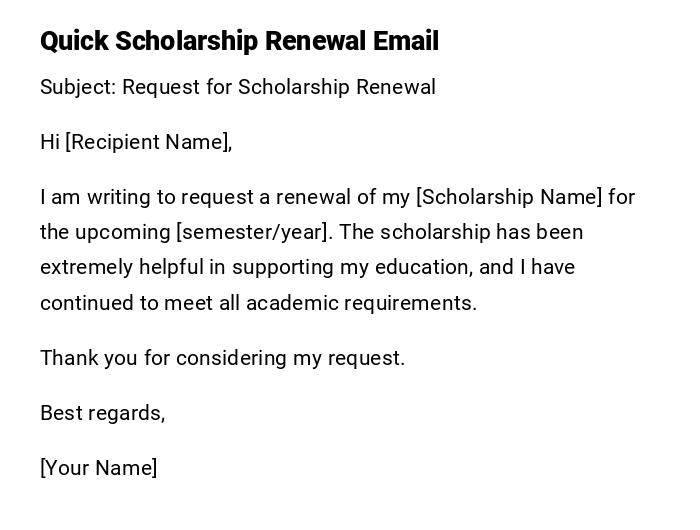Click 'Request for Scholarship Renewal' subject text

(x=279, y=87)
